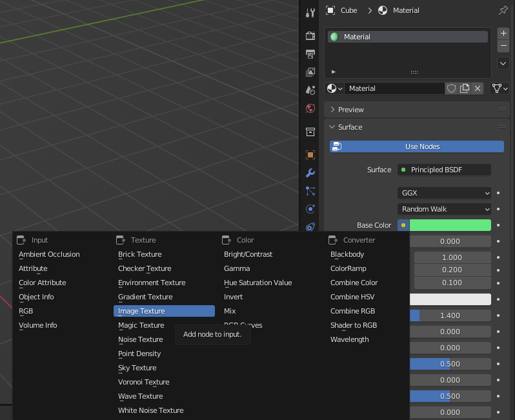The height and width of the screenshot is (420, 515).
Task: Open the browse material dropdown
Action: tap(335, 88)
